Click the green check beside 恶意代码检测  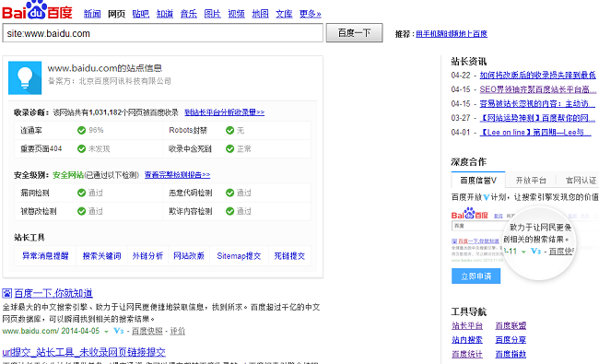(229, 193)
